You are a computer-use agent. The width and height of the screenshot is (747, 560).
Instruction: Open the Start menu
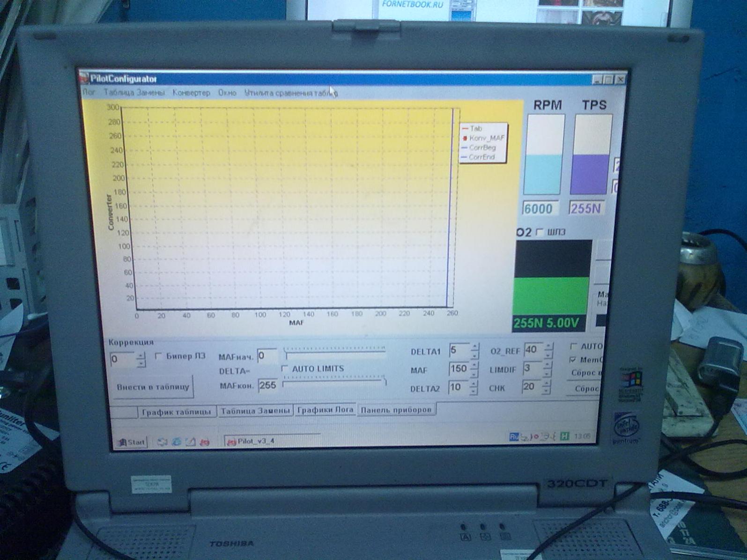click(x=132, y=442)
